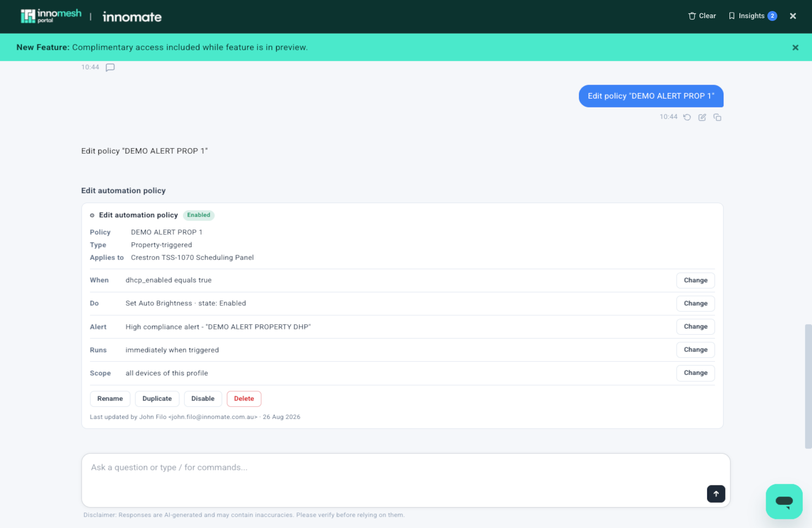
Task: Change the Scope setting row
Action: (x=695, y=373)
